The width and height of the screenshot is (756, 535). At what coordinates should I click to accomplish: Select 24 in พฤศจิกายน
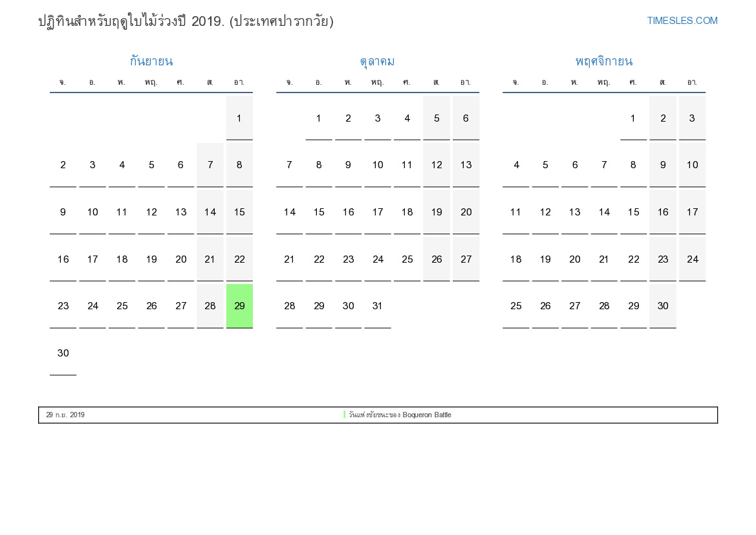coord(692,259)
